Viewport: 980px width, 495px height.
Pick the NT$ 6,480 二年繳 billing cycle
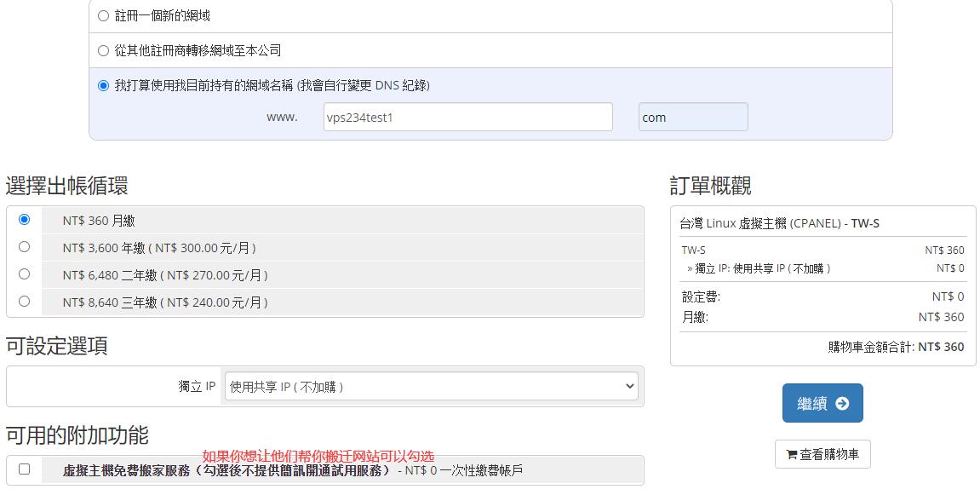click(x=25, y=273)
